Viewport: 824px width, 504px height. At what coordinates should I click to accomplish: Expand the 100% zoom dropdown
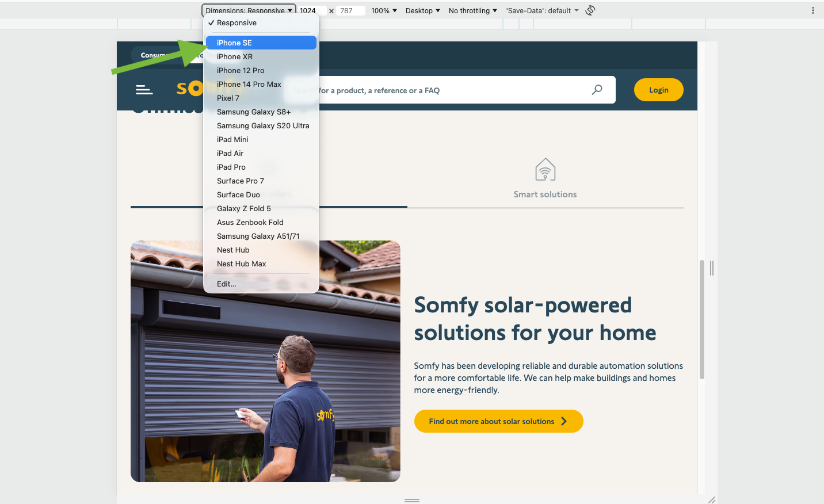[384, 10]
